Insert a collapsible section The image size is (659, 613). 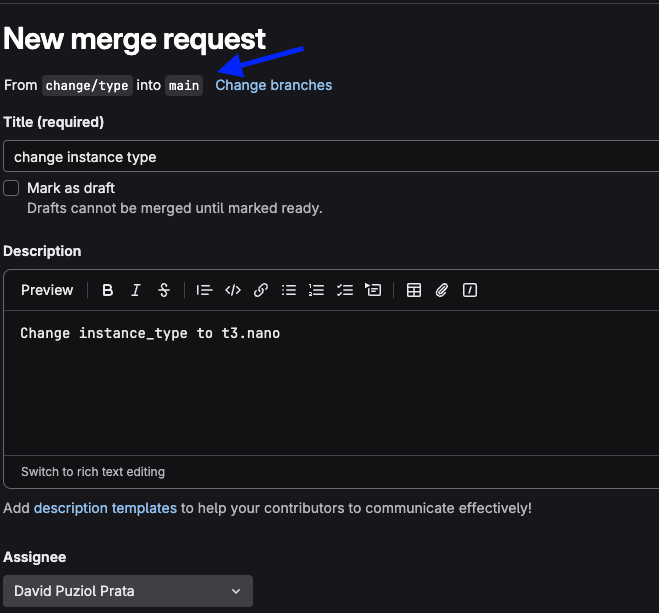point(373,290)
